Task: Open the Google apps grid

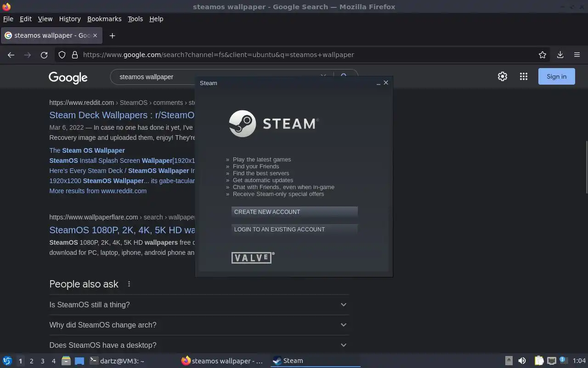Action: (x=524, y=76)
